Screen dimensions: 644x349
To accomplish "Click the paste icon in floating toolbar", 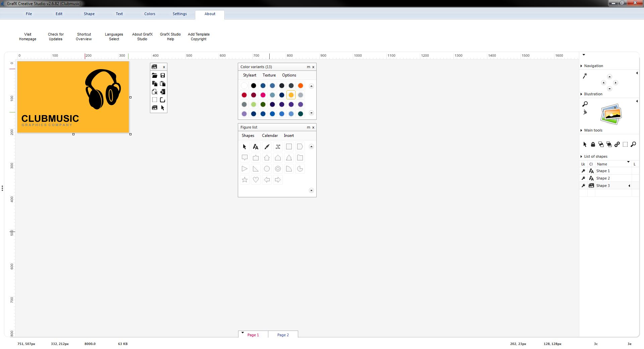I will pyautogui.click(x=163, y=84).
